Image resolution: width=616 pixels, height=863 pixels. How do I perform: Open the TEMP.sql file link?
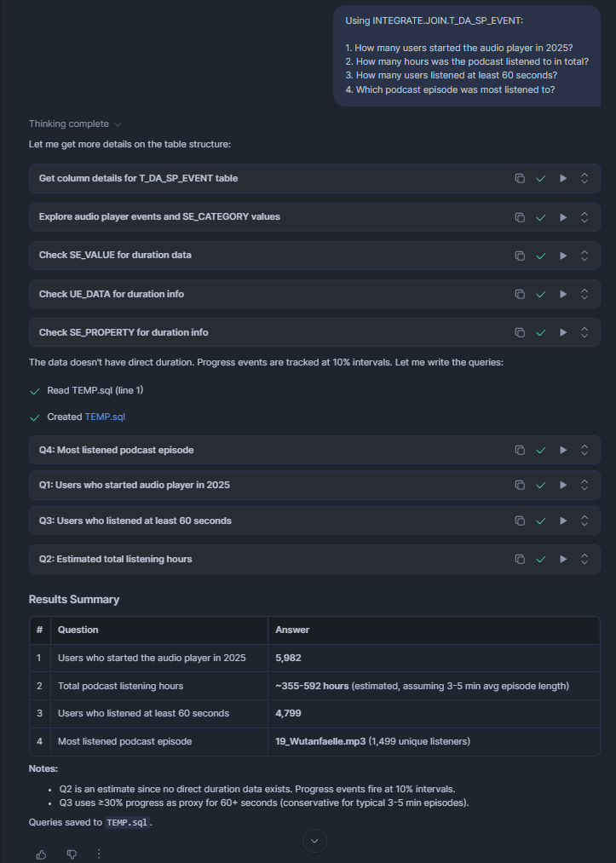coord(105,417)
